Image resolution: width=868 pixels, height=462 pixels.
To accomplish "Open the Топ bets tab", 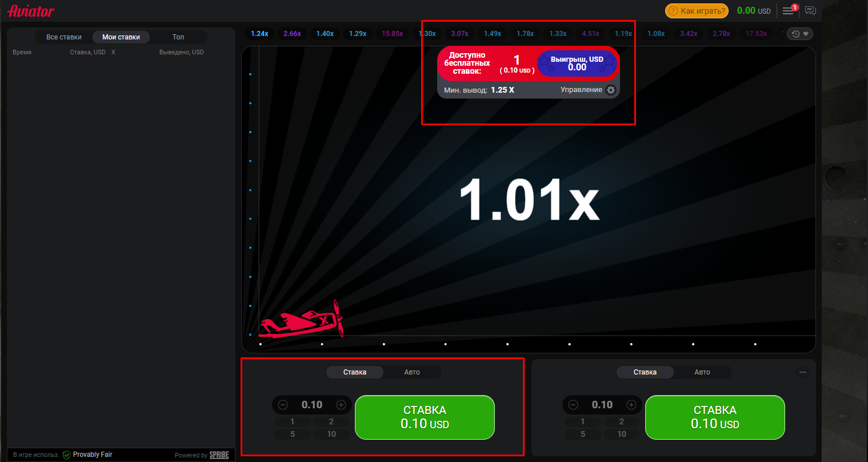I will (x=178, y=37).
